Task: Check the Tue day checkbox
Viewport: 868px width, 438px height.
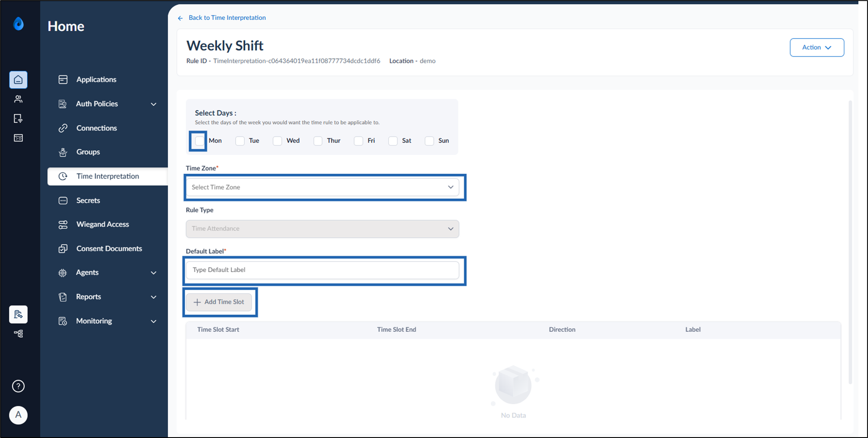Action: pos(240,141)
